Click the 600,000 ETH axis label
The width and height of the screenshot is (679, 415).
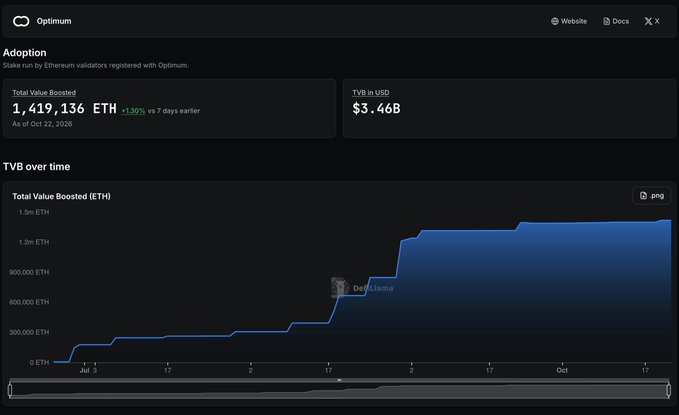pyautogui.click(x=29, y=302)
